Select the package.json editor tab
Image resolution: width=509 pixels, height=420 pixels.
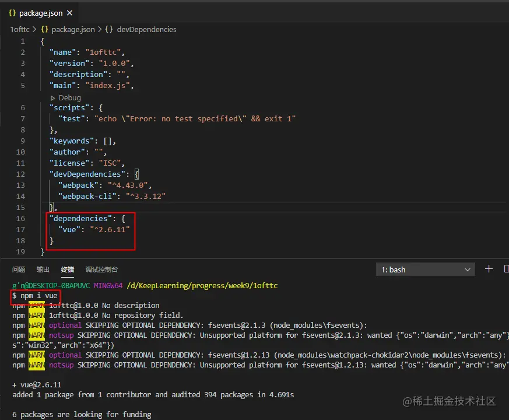click(x=40, y=13)
